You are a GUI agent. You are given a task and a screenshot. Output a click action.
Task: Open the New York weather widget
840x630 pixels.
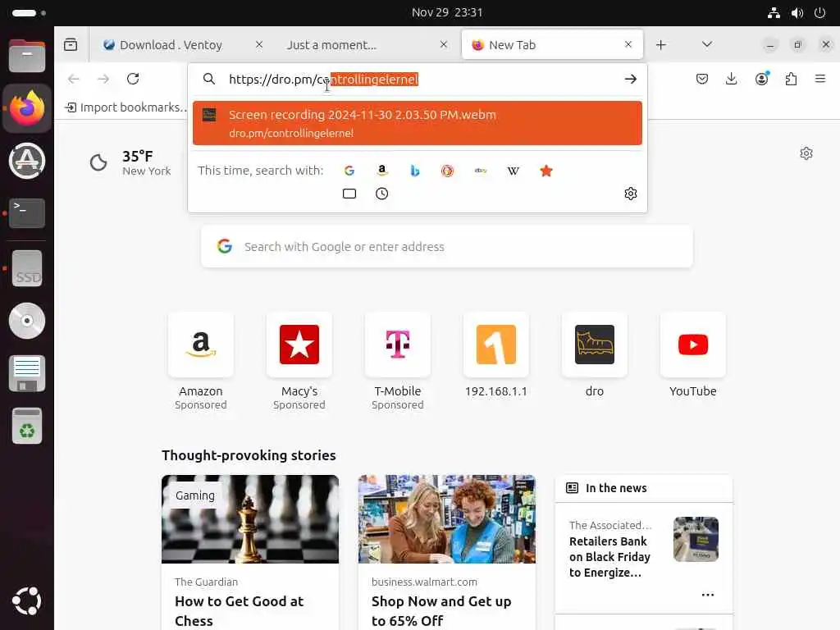(130, 163)
